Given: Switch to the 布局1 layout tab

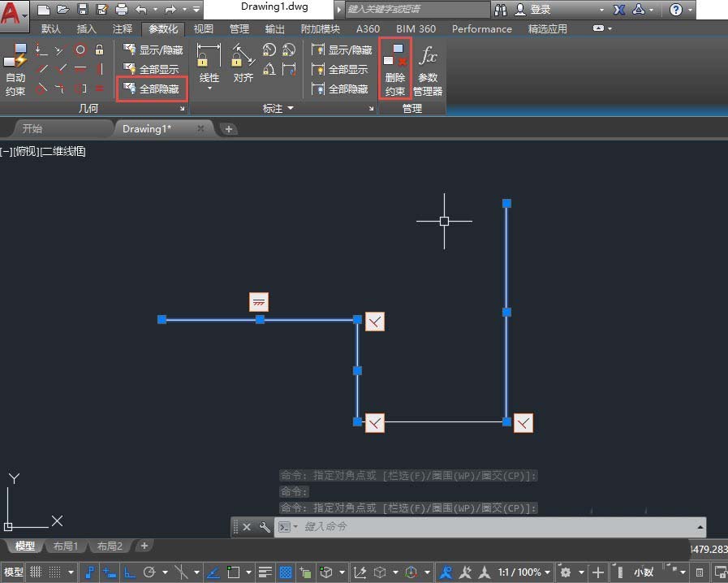Looking at the screenshot, I should coord(65,546).
